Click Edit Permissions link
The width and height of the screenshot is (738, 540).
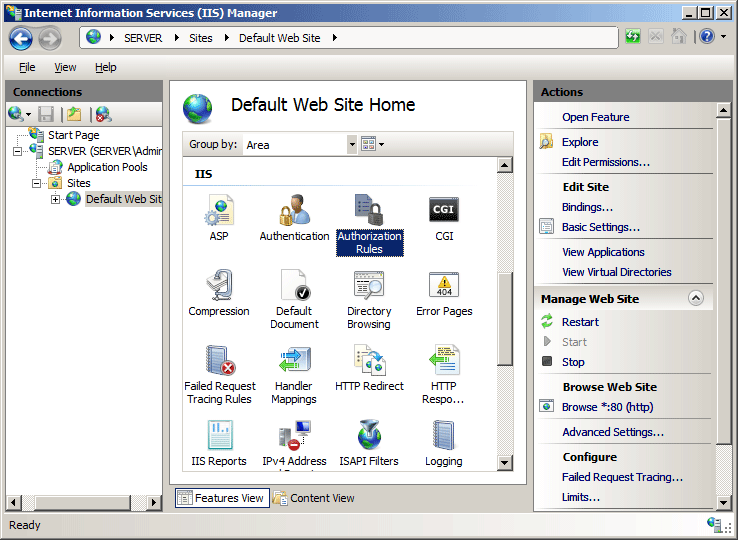point(606,162)
